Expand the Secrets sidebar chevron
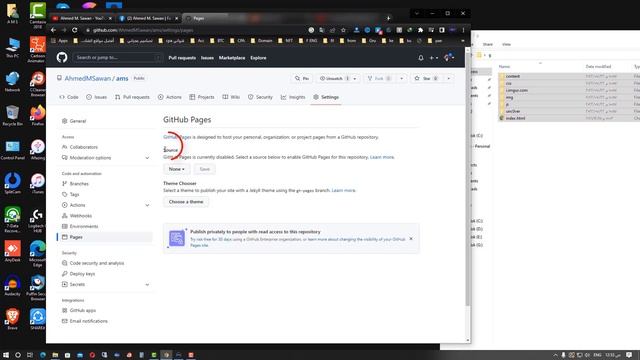Image resolution: width=640 pixels, height=360 pixels. 147,284
